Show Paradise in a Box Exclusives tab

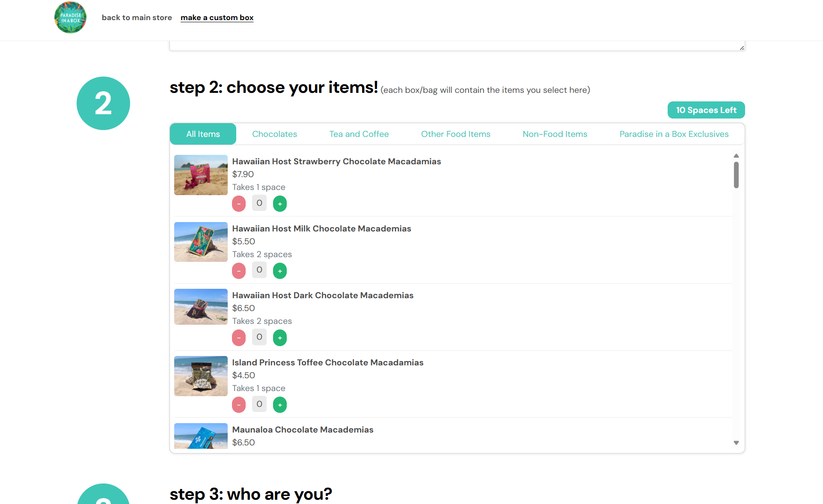pos(674,134)
